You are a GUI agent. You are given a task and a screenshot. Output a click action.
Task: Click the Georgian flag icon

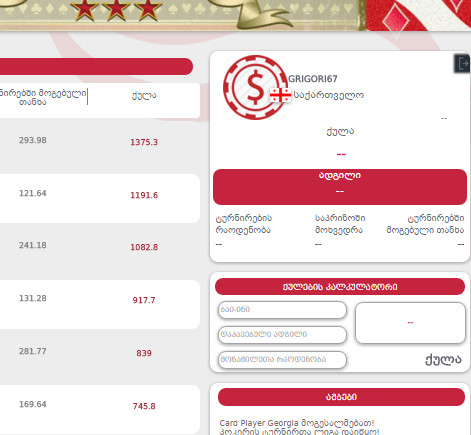tap(280, 95)
